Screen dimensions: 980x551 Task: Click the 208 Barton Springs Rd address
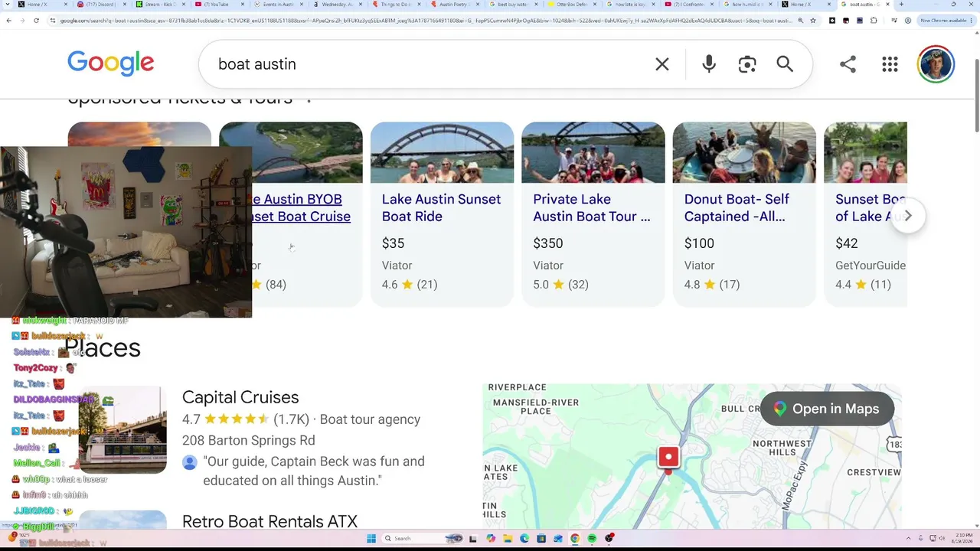click(249, 440)
